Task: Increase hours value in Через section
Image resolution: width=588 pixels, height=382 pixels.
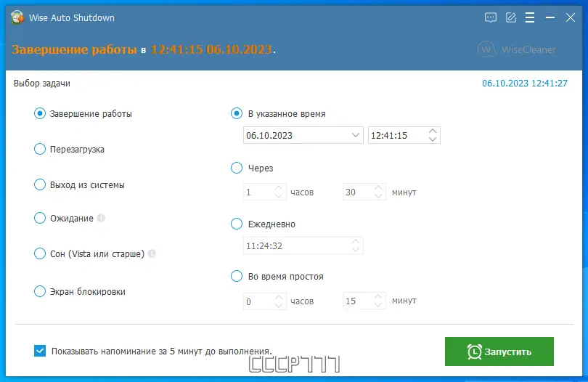Action: click(x=279, y=188)
